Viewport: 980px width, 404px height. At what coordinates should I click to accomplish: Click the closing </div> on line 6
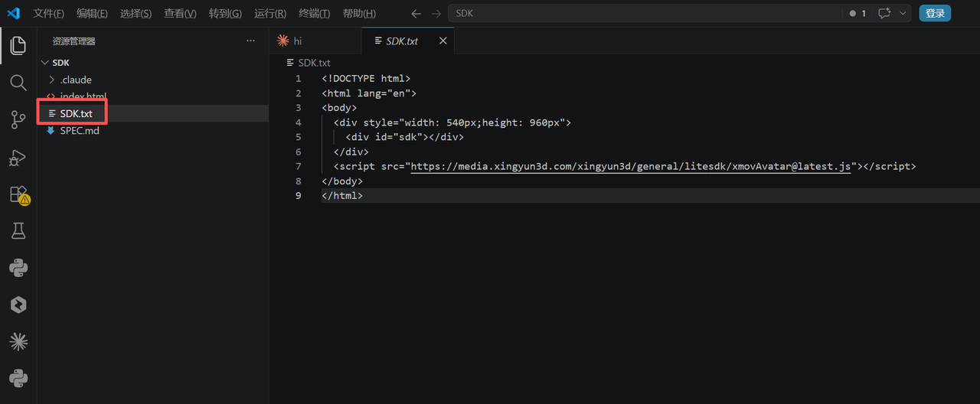click(351, 151)
